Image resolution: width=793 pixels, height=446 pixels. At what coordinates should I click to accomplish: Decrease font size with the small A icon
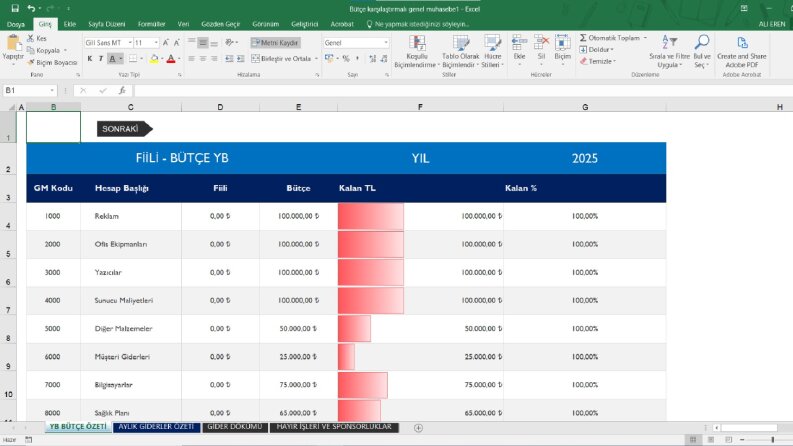177,42
